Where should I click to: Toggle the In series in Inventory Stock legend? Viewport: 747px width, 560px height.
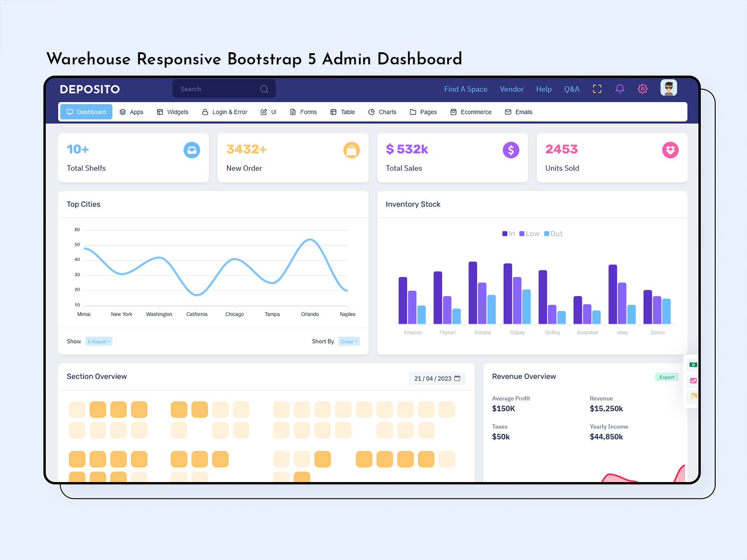(508, 233)
